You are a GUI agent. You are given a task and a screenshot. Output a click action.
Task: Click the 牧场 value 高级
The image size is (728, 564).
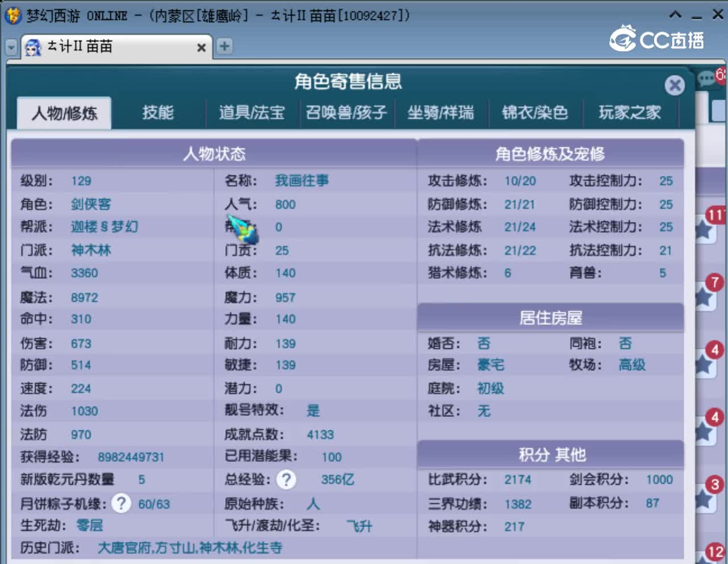(632, 365)
